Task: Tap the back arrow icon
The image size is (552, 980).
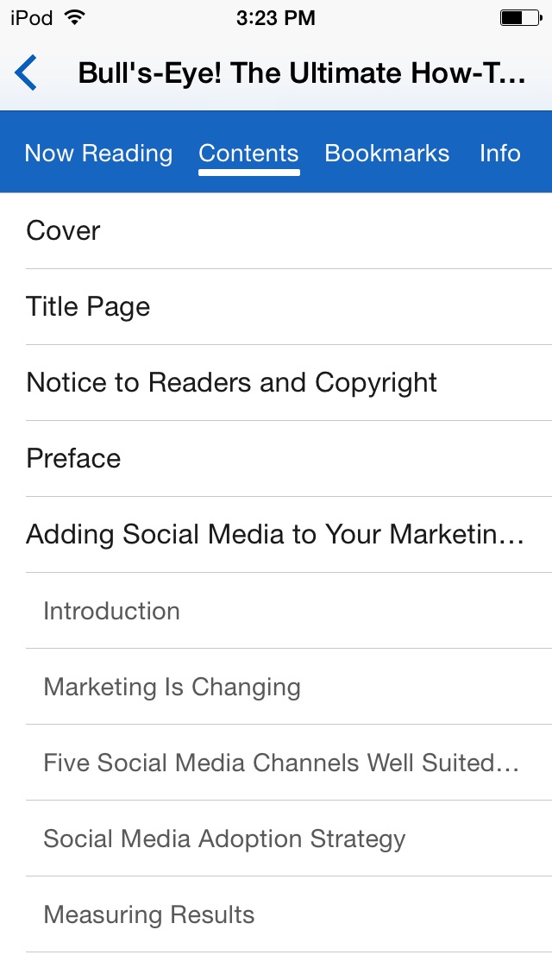Action: tap(26, 72)
